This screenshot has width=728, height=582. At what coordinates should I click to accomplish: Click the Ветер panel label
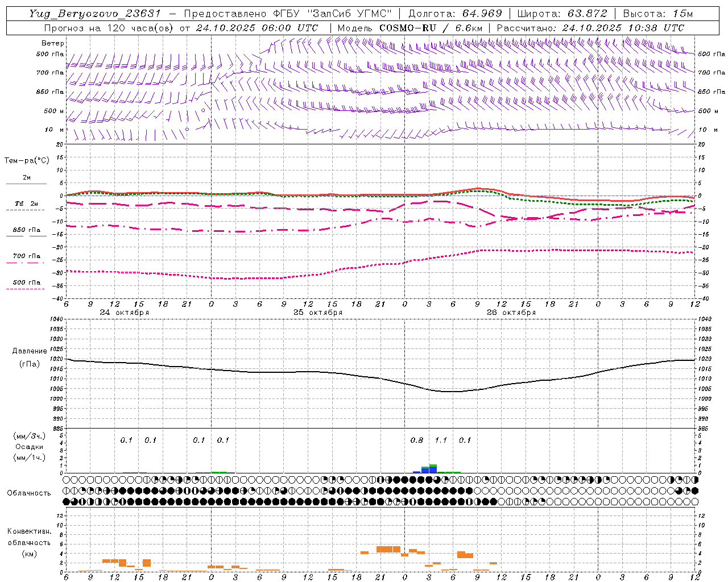coord(53,43)
